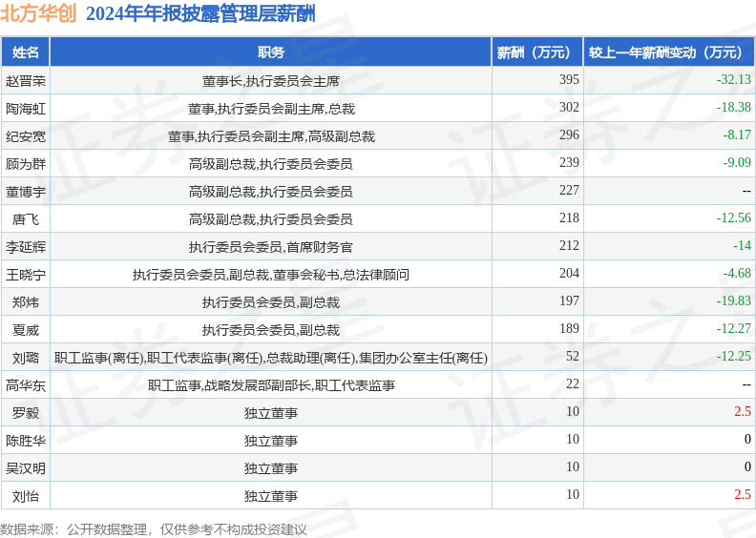Click salary value 189
756x538 pixels.
coord(569,328)
